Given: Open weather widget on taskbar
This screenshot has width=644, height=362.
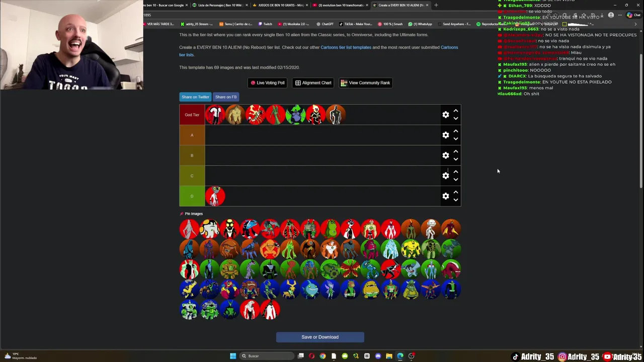Looking at the screenshot, I should (20, 355).
